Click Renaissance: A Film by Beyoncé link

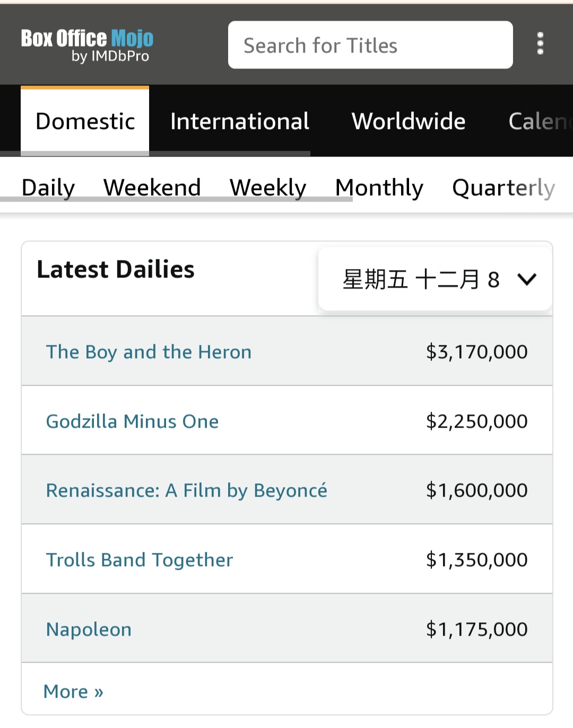(186, 490)
